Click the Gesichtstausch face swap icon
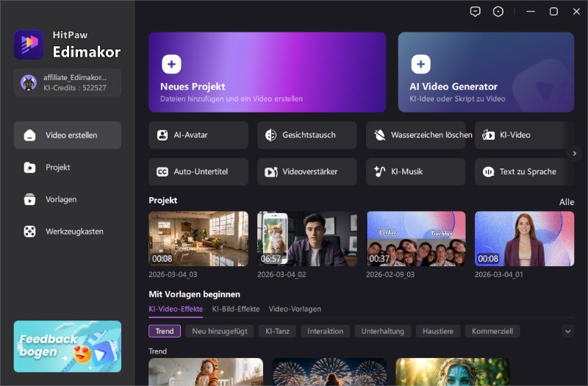Image resolution: width=588 pixels, height=386 pixels. pos(270,135)
